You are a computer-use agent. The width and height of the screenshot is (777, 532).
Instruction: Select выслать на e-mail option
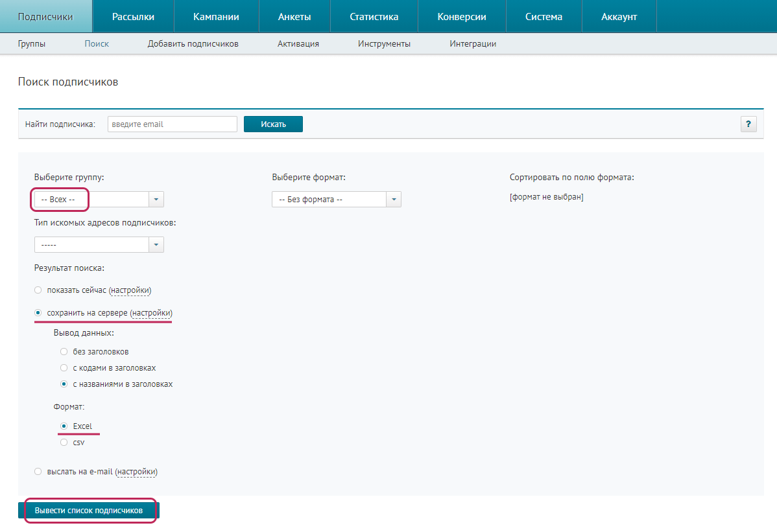coord(38,472)
